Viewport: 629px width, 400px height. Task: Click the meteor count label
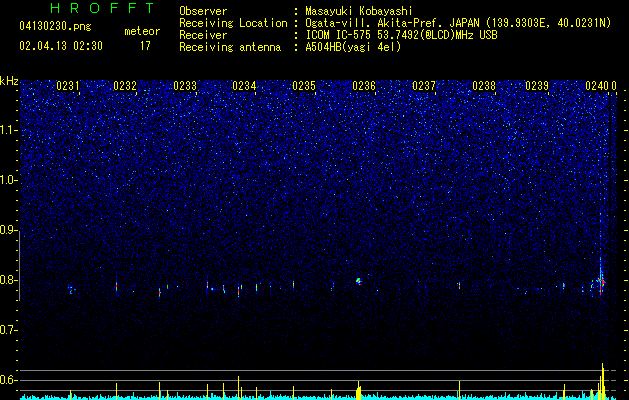(142, 31)
